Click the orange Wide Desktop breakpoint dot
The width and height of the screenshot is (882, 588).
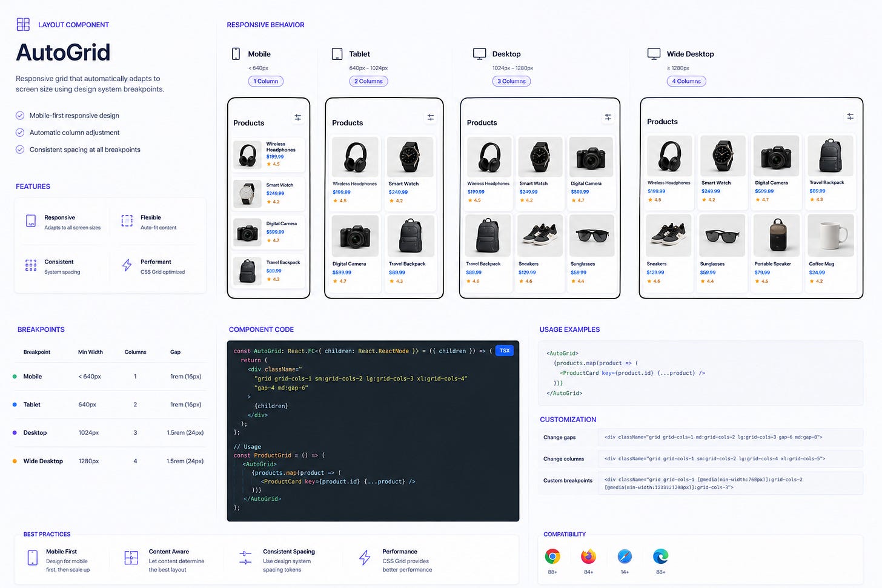tap(15, 461)
